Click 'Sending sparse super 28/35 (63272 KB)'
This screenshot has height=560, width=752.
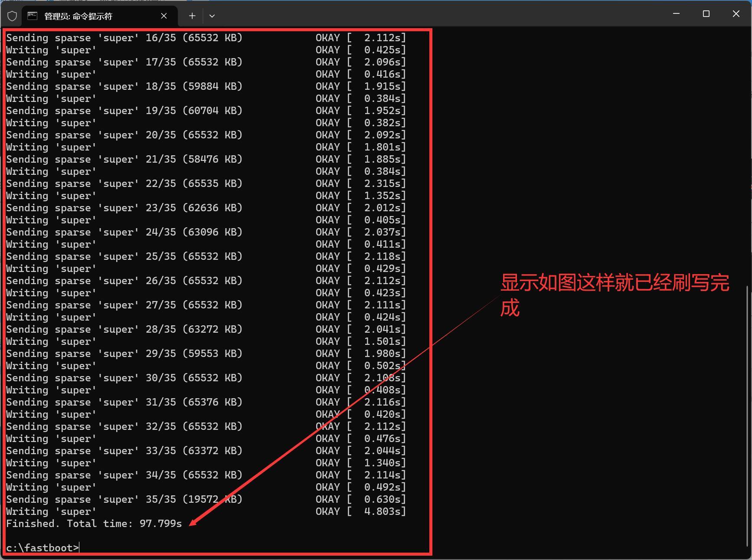(124, 329)
